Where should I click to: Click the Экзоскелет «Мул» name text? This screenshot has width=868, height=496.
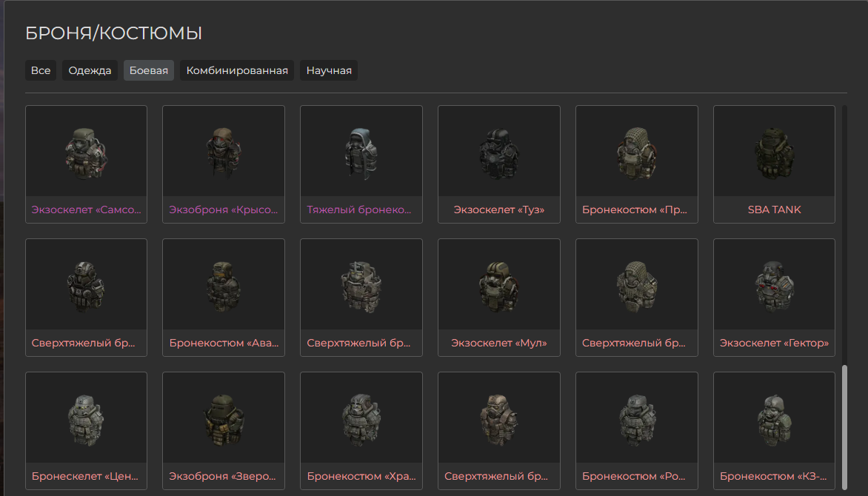click(x=498, y=343)
